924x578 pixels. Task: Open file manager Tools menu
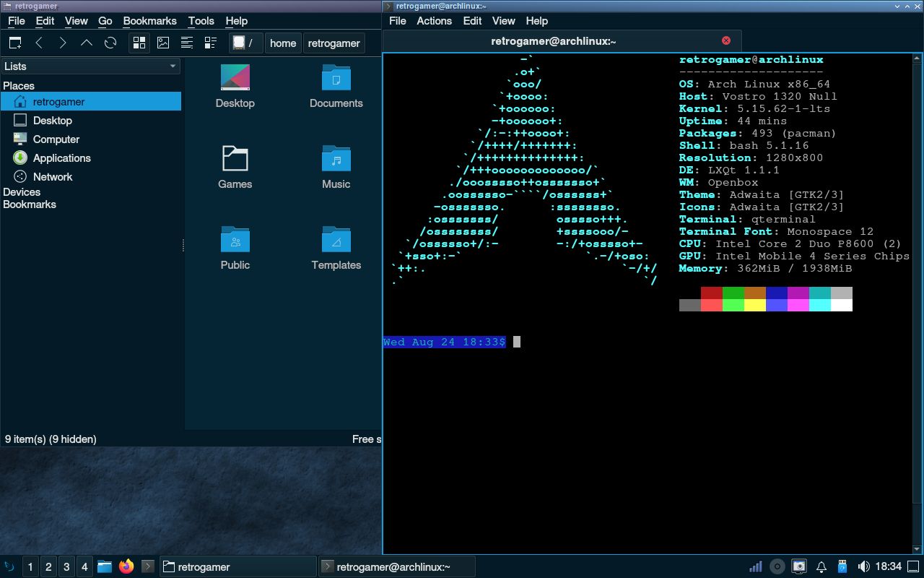[201, 21]
